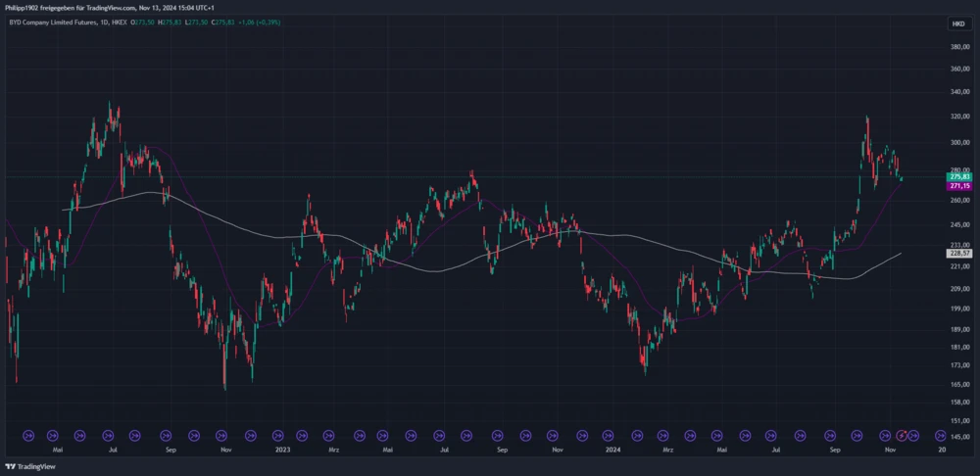Click the leftmost contract rollover marker on the timeline
The image size is (980, 476).
pos(28,434)
